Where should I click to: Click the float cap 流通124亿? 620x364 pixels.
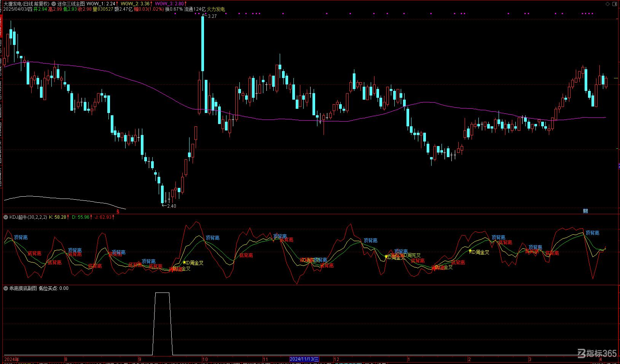tap(195, 9)
